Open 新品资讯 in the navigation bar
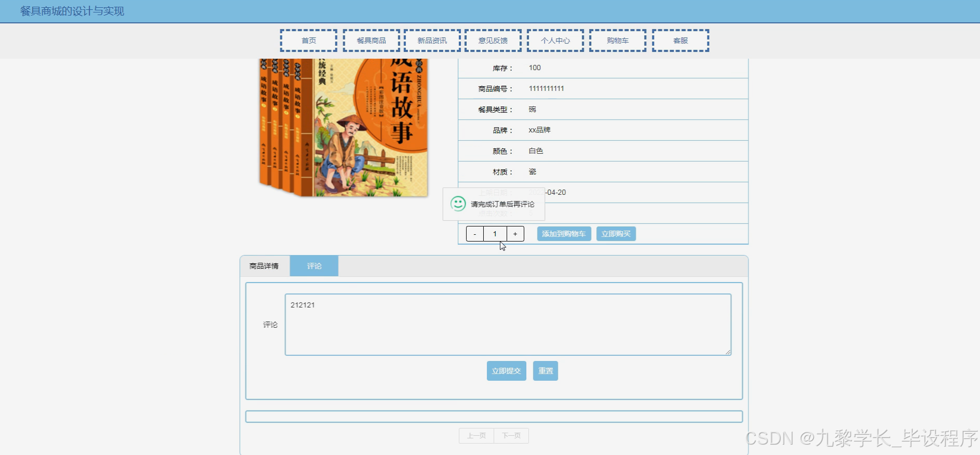 432,41
